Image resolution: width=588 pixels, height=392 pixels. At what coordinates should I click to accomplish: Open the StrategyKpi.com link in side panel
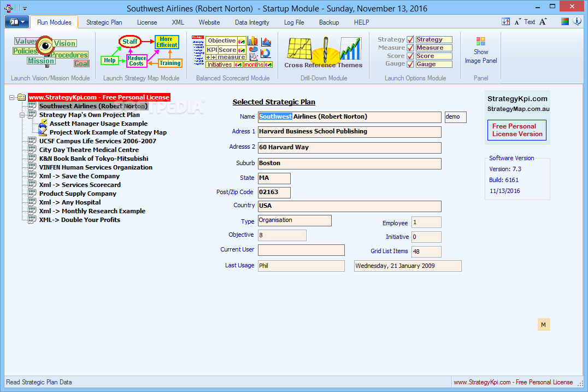[x=517, y=98]
